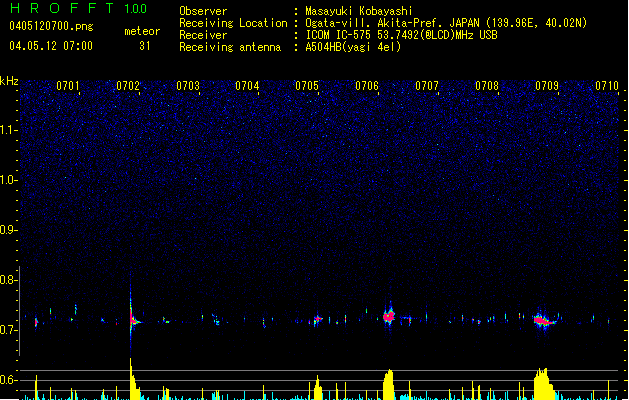Click the 0705 time marker
This screenshot has width=629, height=400.
307,86
